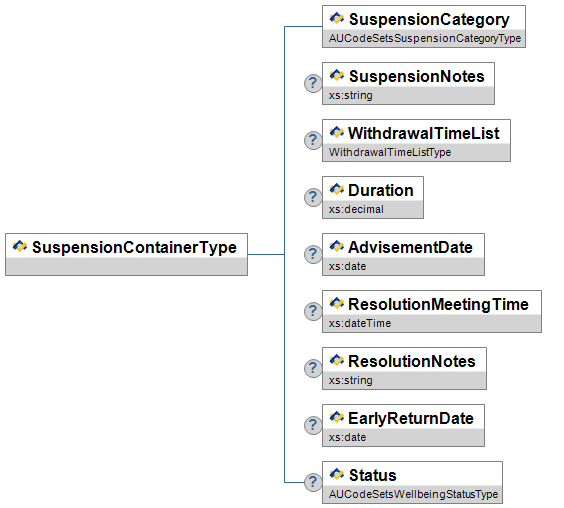
Task: Click the question mark icon beside ResolutionMeetingTime
Action: click(x=313, y=311)
